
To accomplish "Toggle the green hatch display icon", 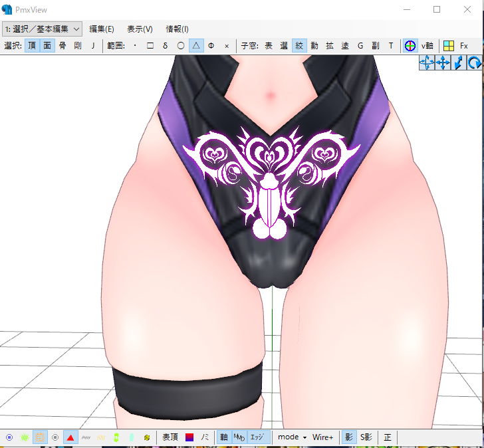I will click(x=25, y=437).
